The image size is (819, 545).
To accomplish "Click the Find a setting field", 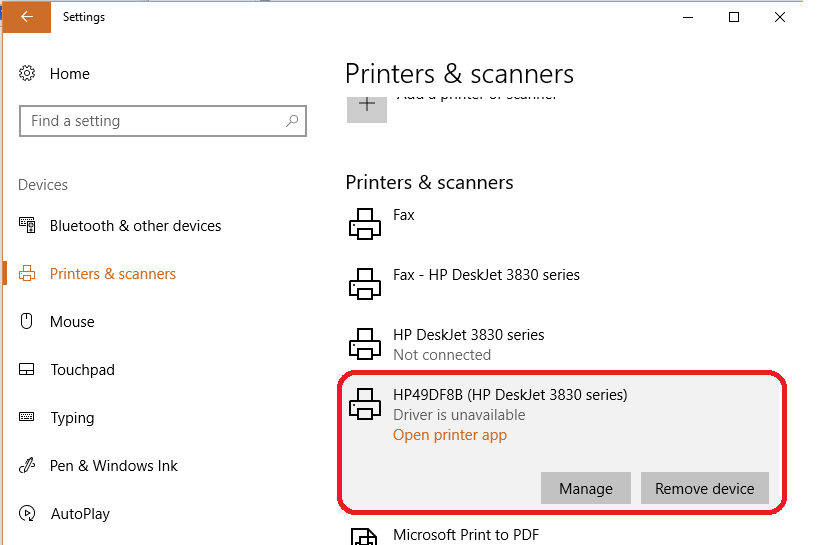I will (x=150, y=121).
